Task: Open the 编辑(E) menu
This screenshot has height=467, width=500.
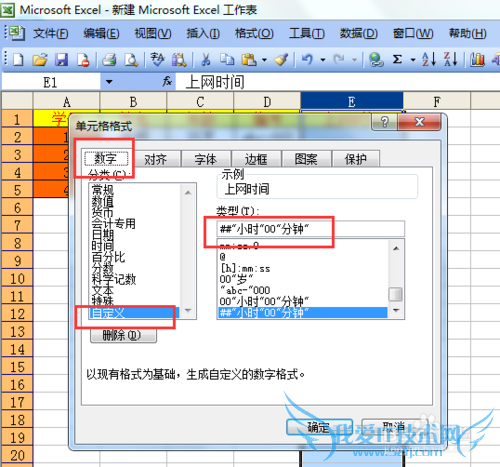Action: click(x=101, y=33)
